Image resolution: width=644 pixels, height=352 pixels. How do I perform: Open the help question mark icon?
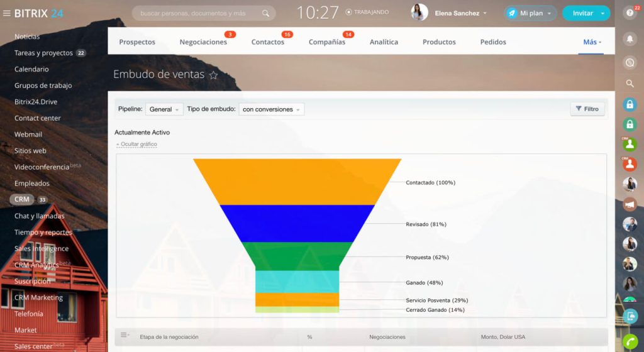[630, 13]
